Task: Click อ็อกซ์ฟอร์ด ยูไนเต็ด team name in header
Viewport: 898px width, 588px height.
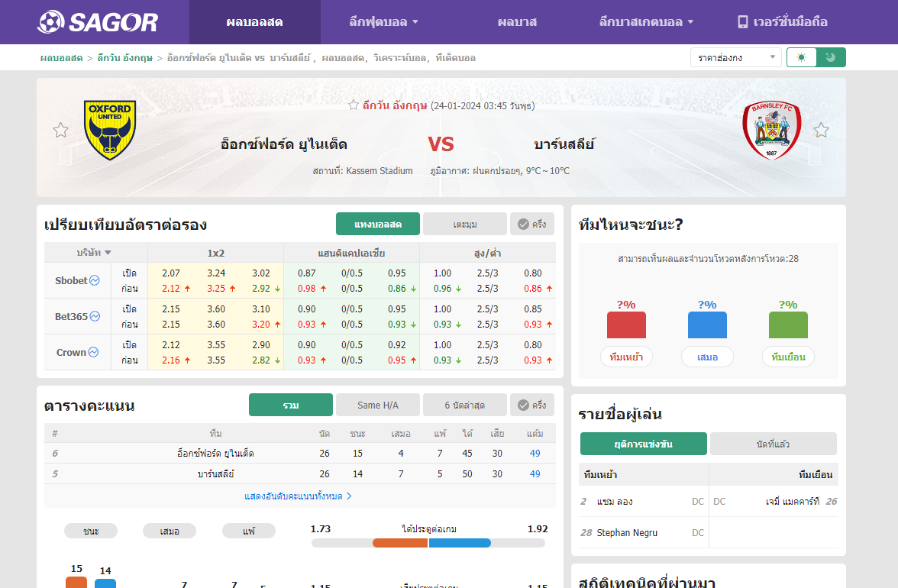Action: pyautogui.click(x=284, y=144)
